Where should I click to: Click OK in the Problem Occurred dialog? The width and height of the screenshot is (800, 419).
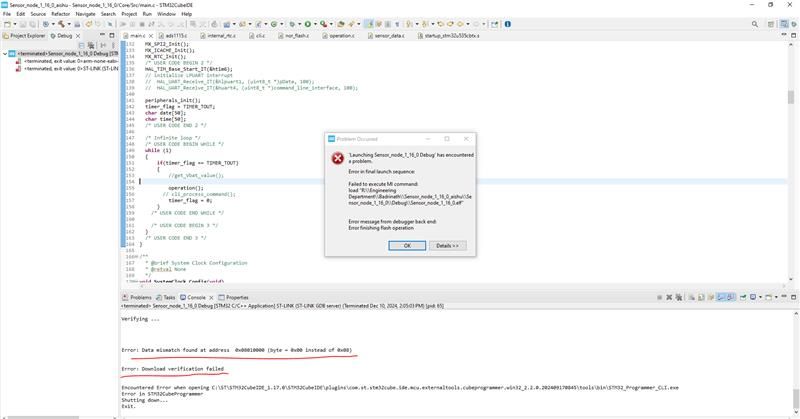407,245
